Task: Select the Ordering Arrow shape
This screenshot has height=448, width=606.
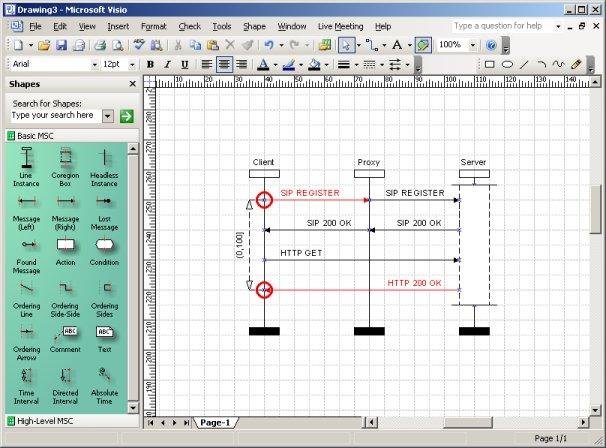Action: (x=26, y=343)
